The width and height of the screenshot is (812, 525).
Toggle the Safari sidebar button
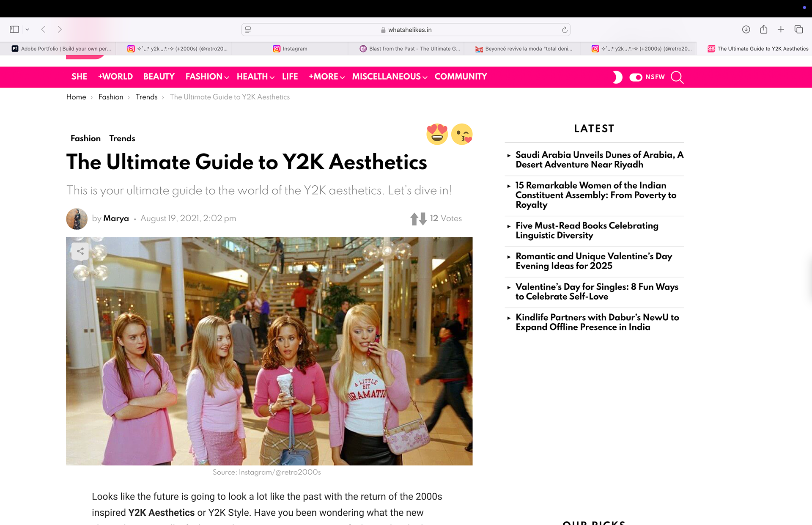[14, 29]
